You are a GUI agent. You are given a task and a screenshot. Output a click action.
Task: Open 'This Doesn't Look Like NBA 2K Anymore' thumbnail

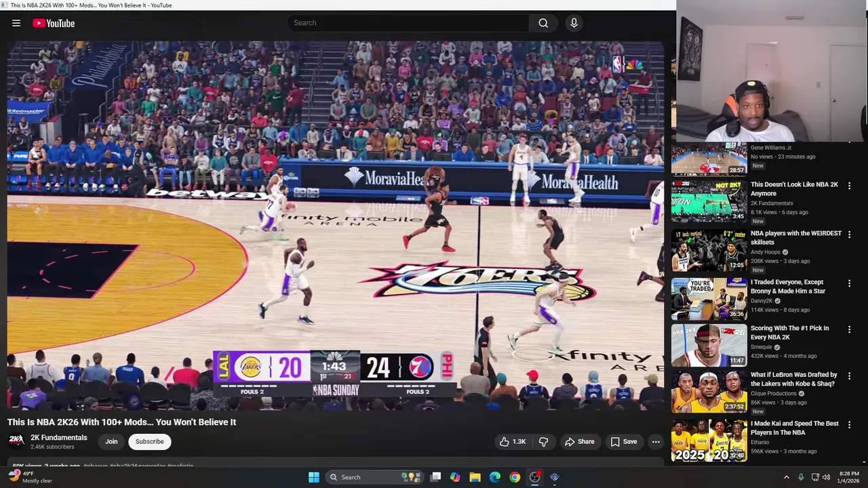coord(709,201)
